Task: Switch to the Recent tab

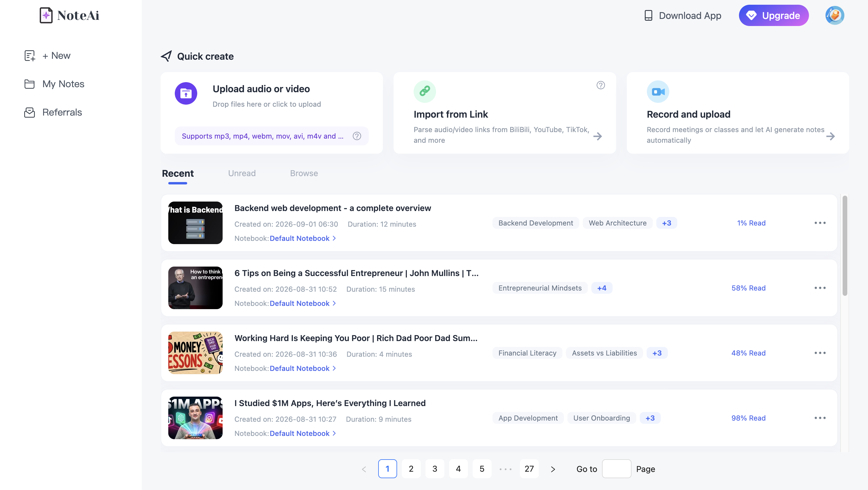Action: coord(177,173)
